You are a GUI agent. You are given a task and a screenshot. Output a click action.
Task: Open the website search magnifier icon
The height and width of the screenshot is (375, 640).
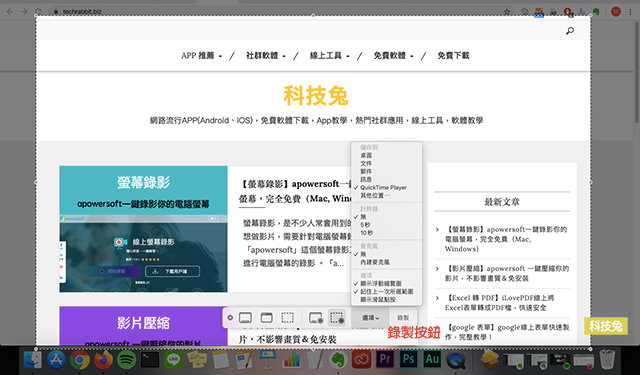[570, 31]
